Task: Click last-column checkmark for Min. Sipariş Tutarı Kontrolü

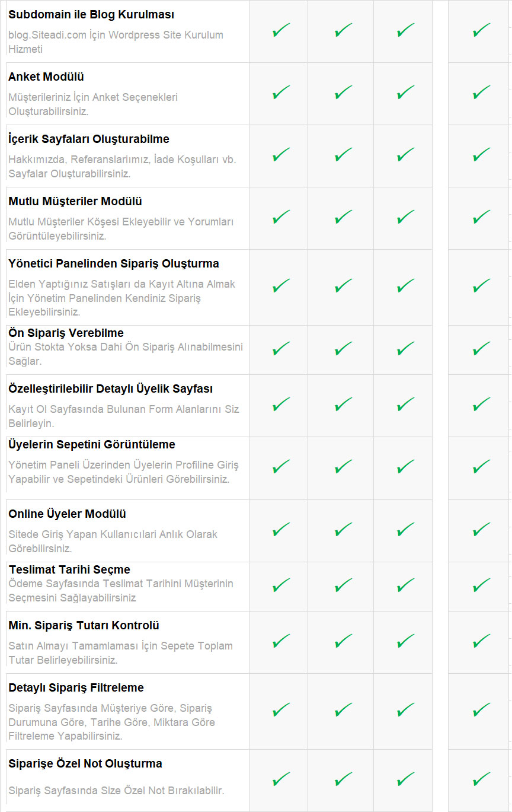Action: click(482, 642)
